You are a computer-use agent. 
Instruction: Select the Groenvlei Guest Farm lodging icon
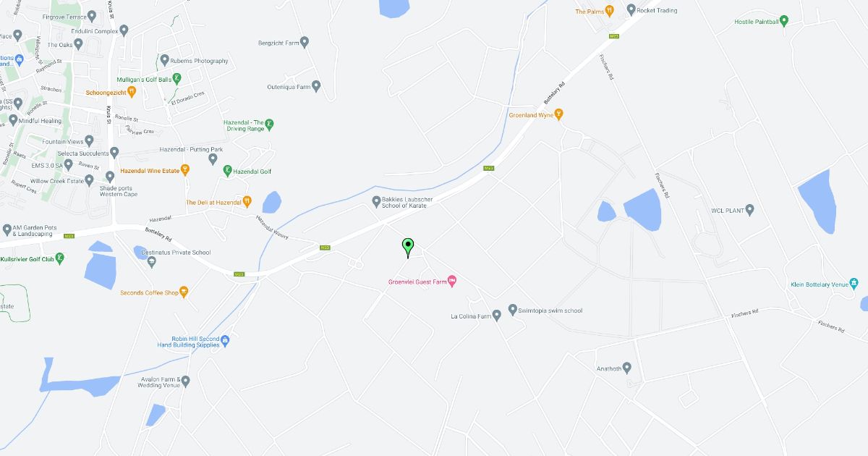click(x=452, y=280)
